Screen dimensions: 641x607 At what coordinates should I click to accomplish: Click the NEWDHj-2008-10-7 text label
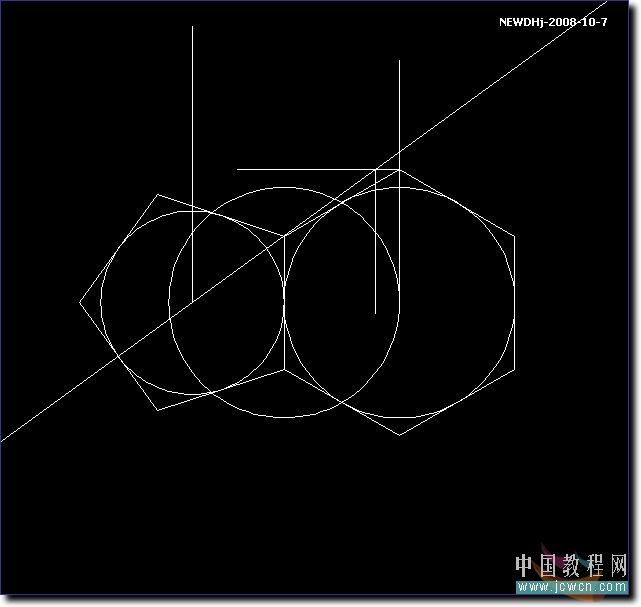(552, 21)
